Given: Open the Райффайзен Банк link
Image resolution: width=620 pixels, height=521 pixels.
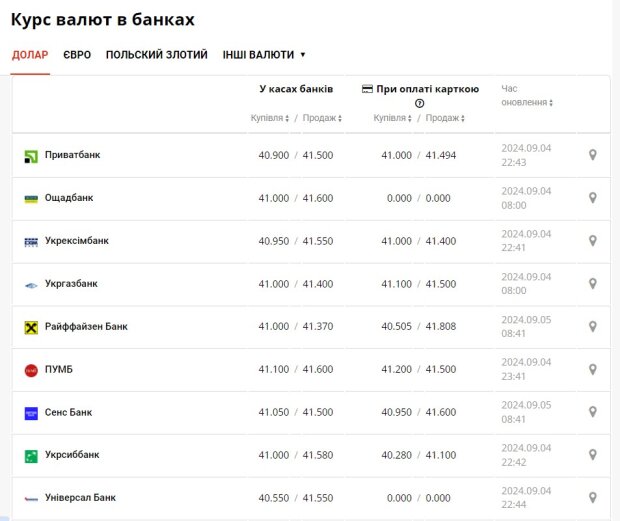Looking at the screenshot, I should (86, 327).
